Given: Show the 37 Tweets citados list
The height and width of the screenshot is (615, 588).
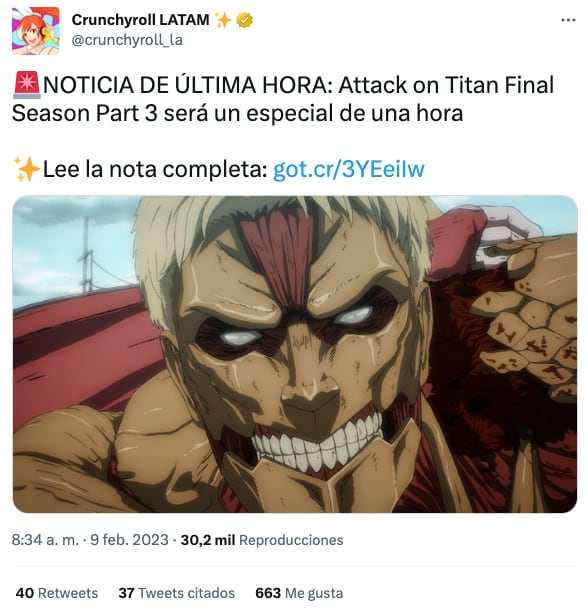Looking at the screenshot, I should pos(177,593).
